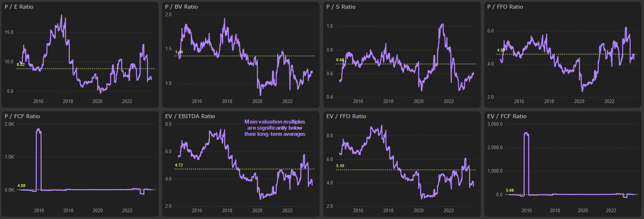The image size is (644, 219).
Task: Select the 5.10 average label on EV/FFO chart
Action: [x=340, y=166]
